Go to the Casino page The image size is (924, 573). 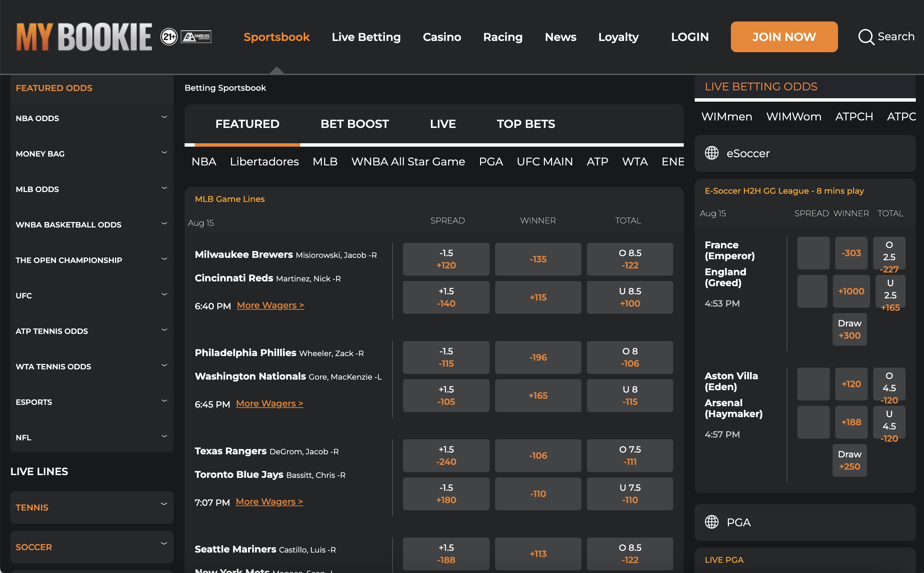[442, 37]
